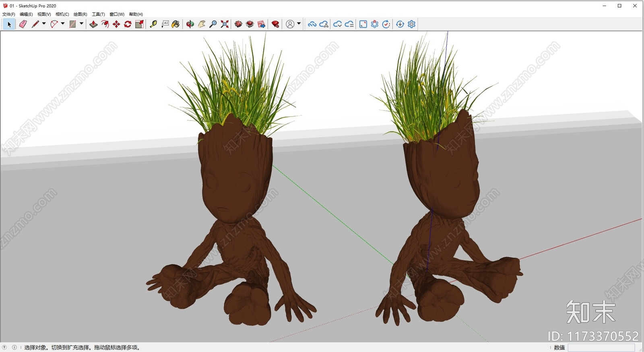This screenshot has height=352, width=644.
Task: Select the Text label tool
Action: (x=165, y=25)
